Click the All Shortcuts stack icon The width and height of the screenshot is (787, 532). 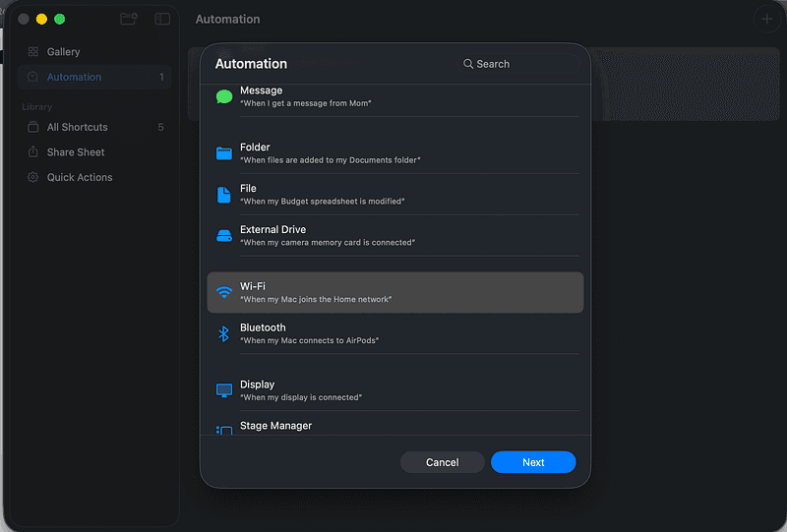[x=33, y=127]
